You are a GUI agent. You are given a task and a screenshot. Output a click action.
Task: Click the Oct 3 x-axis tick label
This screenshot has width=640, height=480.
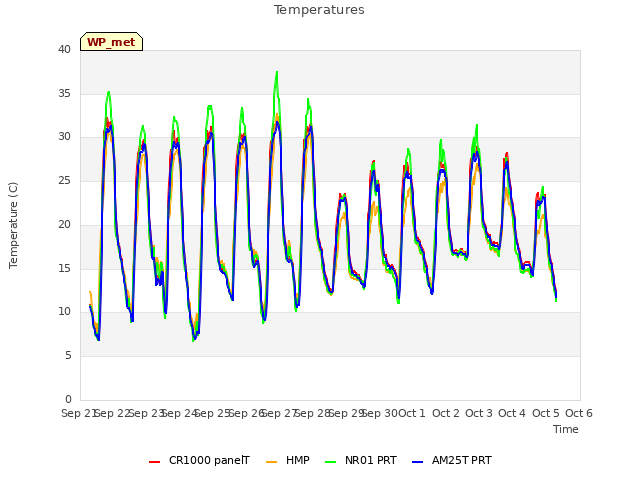point(479,413)
